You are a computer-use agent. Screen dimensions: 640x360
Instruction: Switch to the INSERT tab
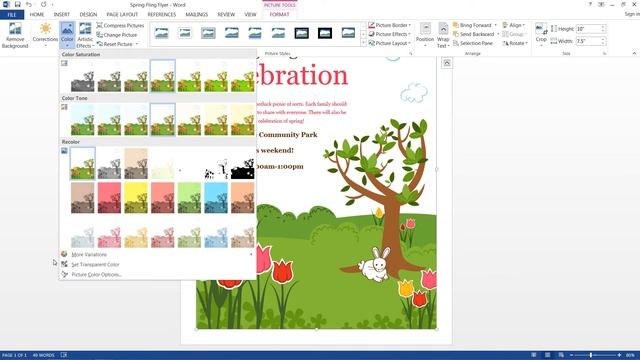pos(62,14)
